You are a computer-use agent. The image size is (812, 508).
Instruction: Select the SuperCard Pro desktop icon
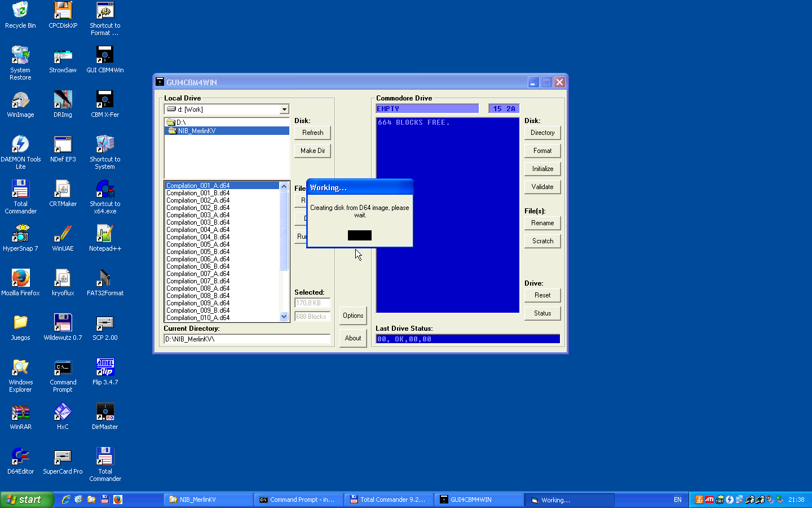point(63,461)
